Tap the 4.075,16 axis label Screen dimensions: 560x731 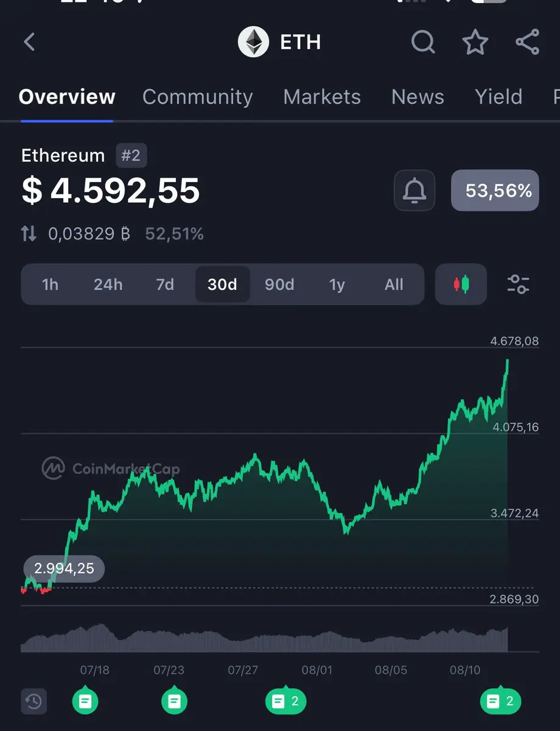[516, 427]
